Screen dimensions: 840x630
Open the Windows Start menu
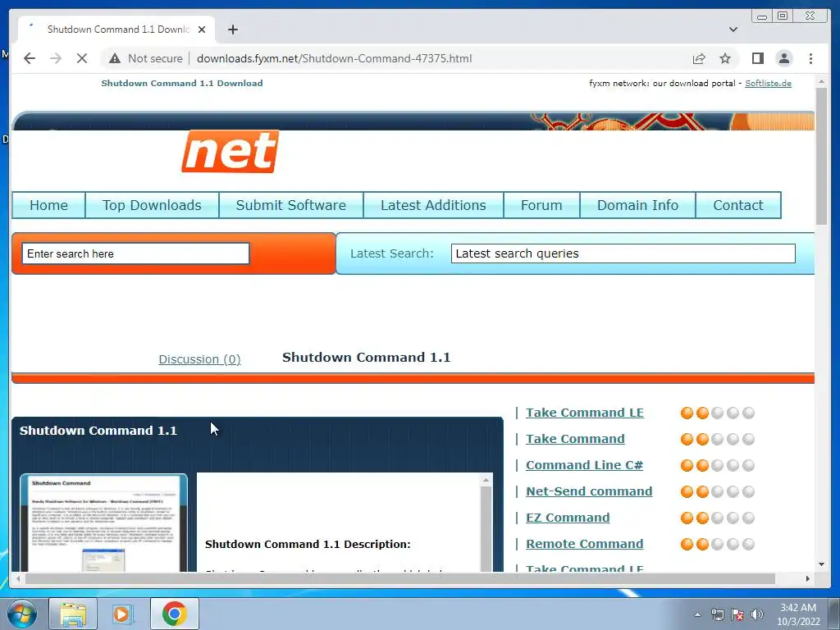pyautogui.click(x=22, y=614)
